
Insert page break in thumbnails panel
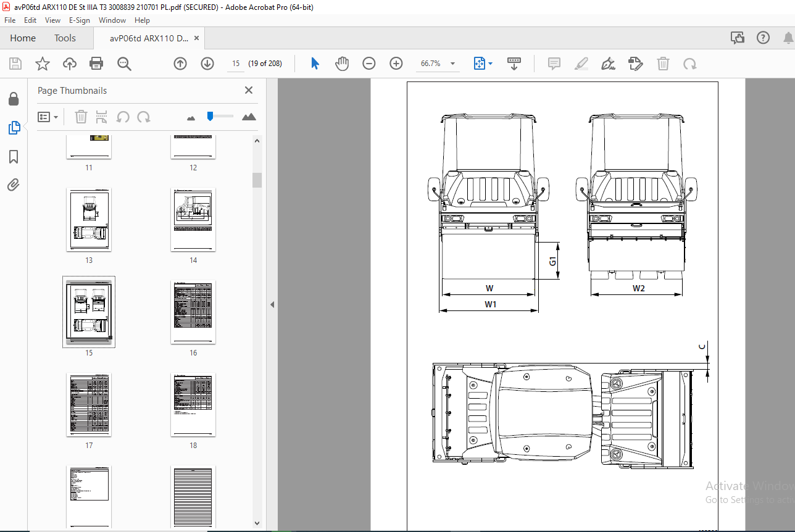tap(102, 117)
